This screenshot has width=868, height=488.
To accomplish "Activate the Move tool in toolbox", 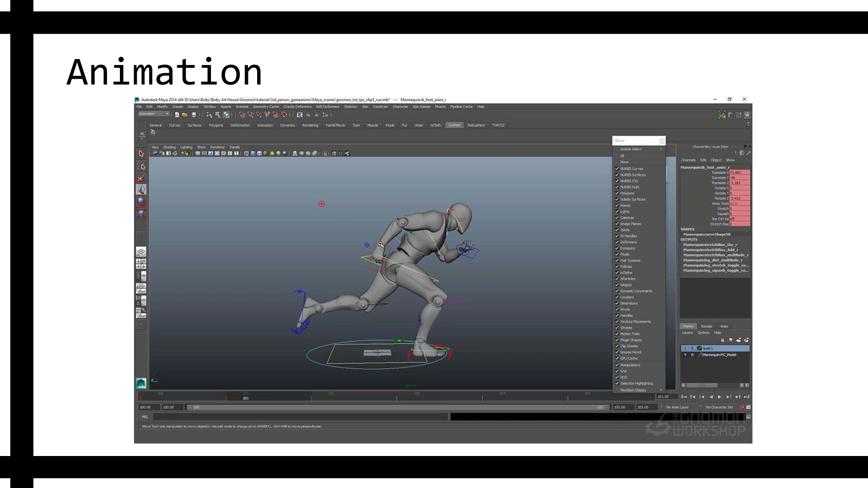I will pyautogui.click(x=141, y=189).
